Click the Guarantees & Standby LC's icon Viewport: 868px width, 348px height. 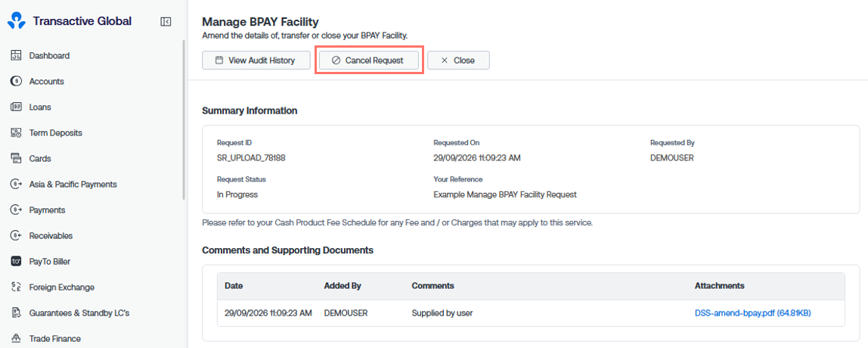coord(16,313)
